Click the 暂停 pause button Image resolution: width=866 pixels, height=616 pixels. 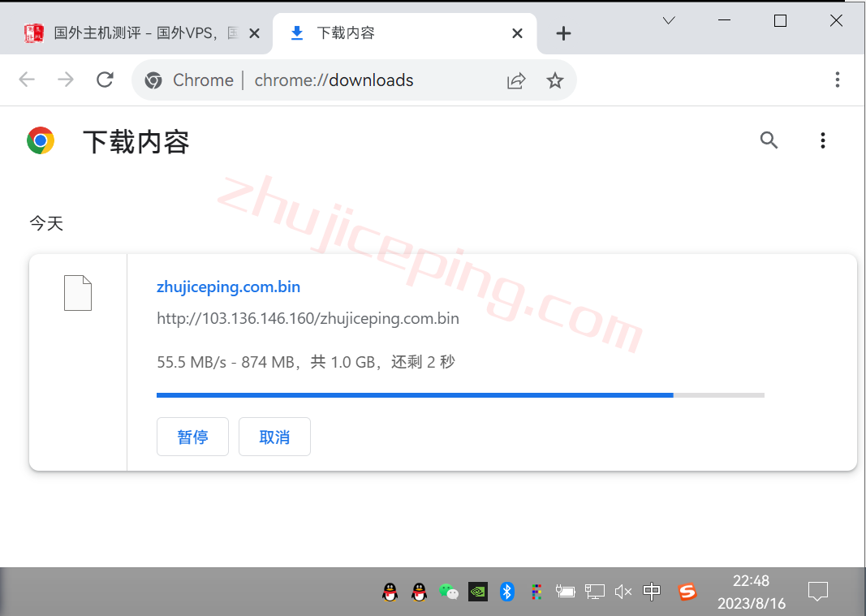(192, 437)
